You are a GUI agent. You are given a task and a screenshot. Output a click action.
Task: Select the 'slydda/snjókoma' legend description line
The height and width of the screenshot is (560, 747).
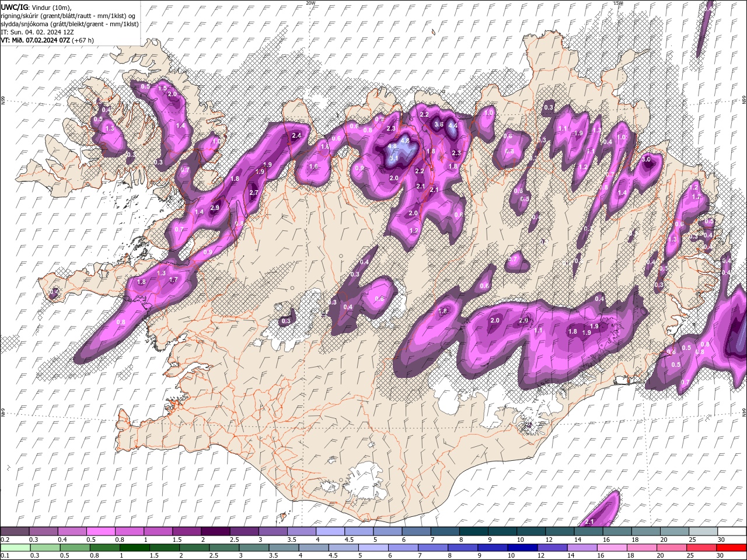[69, 24]
